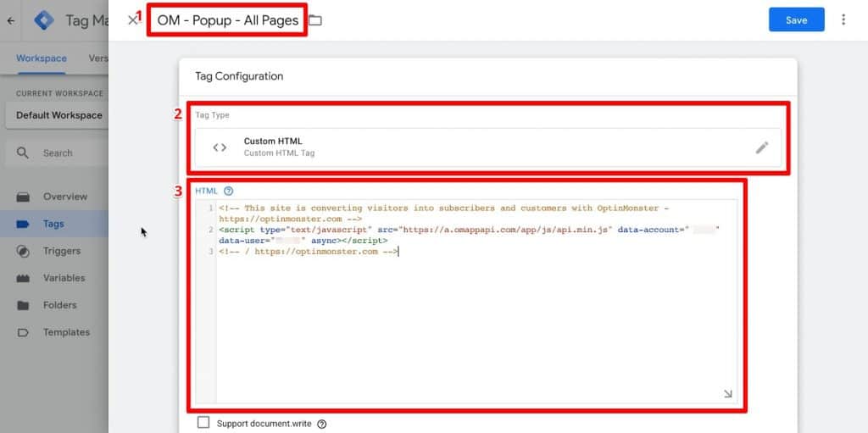Click the Save button
The image size is (868, 433).
coord(797,20)
